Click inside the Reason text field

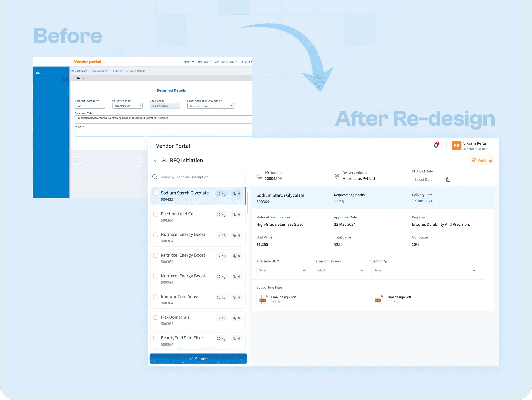point(163,133)
